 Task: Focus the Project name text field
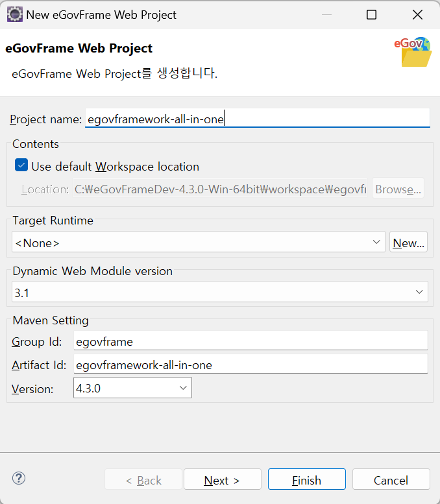pos(257,119)
